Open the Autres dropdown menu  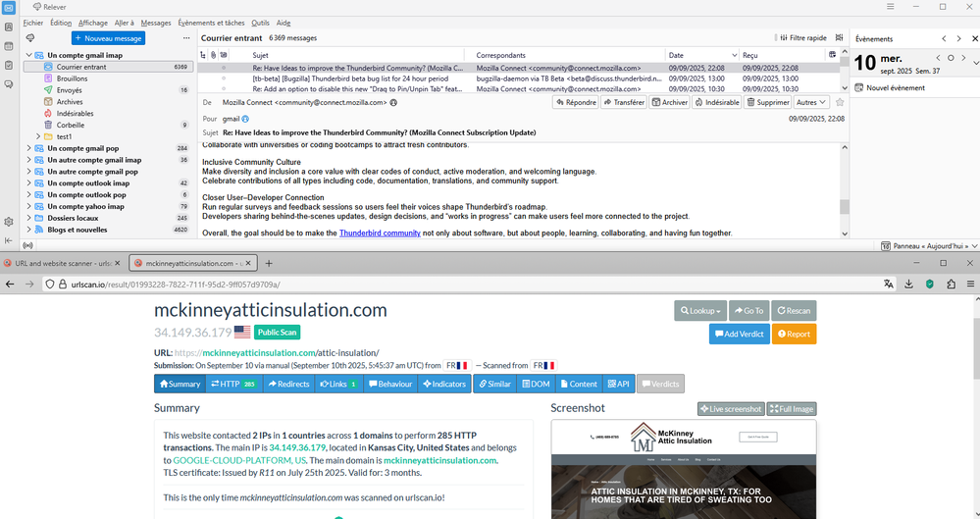click(811, 102)
